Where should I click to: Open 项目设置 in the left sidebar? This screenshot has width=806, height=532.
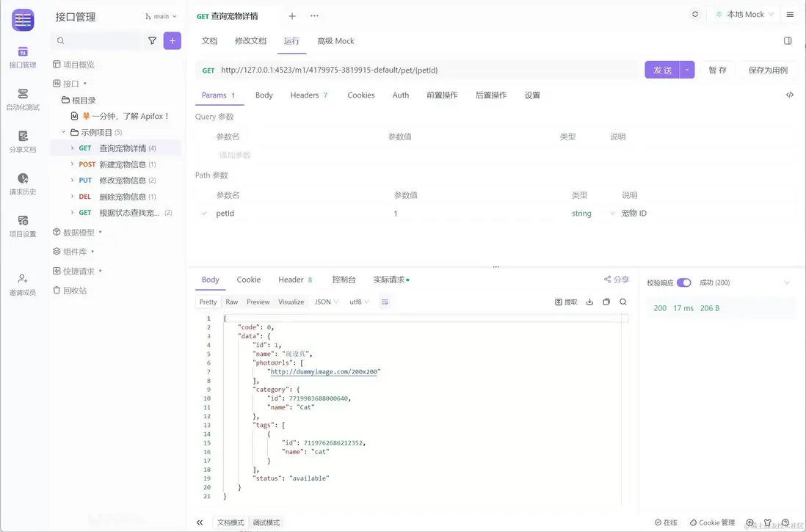[23, 226]
